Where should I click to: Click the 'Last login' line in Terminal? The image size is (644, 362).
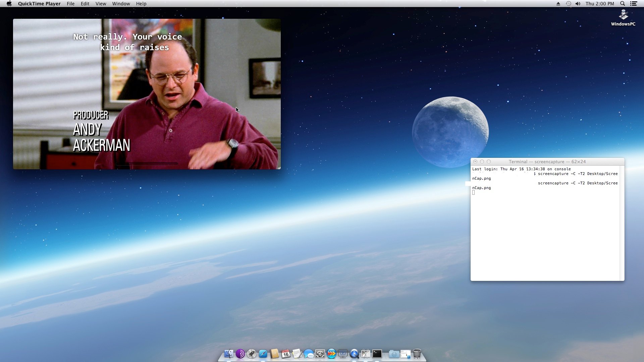[x=521, y=169]
